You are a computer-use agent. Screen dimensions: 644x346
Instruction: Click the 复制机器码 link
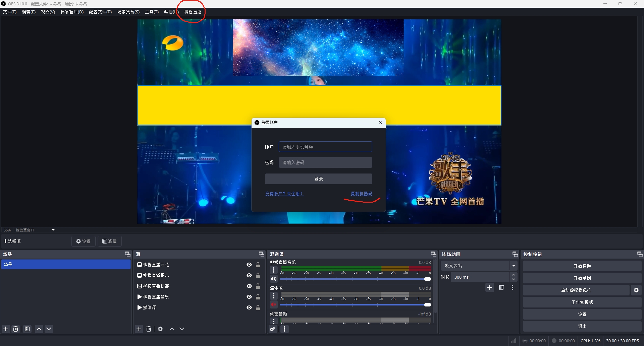coord(361,194)
